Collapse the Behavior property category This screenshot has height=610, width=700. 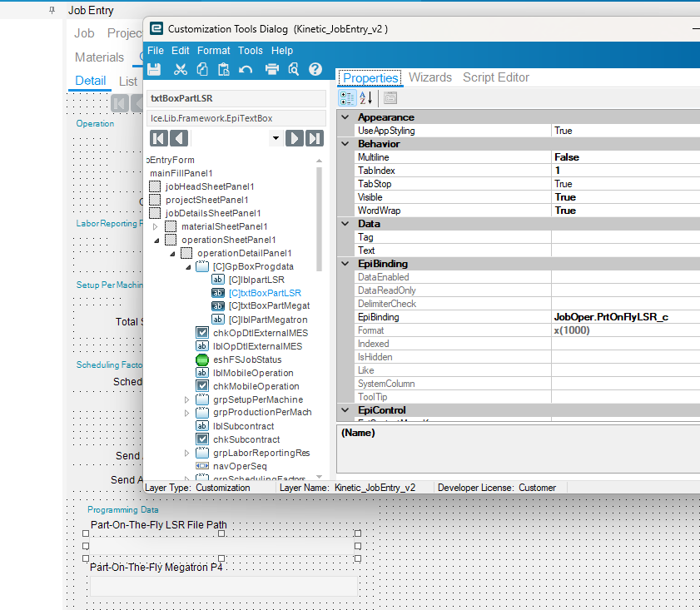pos(345,144)
